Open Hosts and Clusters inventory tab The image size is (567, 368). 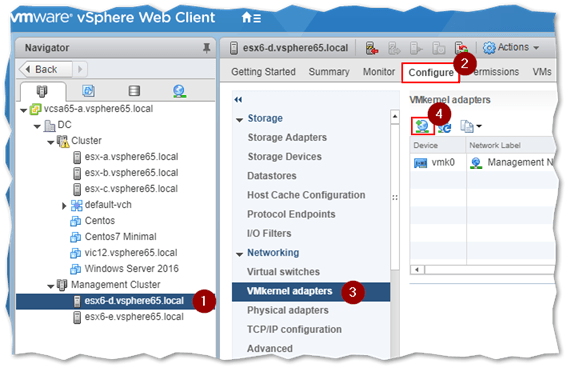point(42,91)
